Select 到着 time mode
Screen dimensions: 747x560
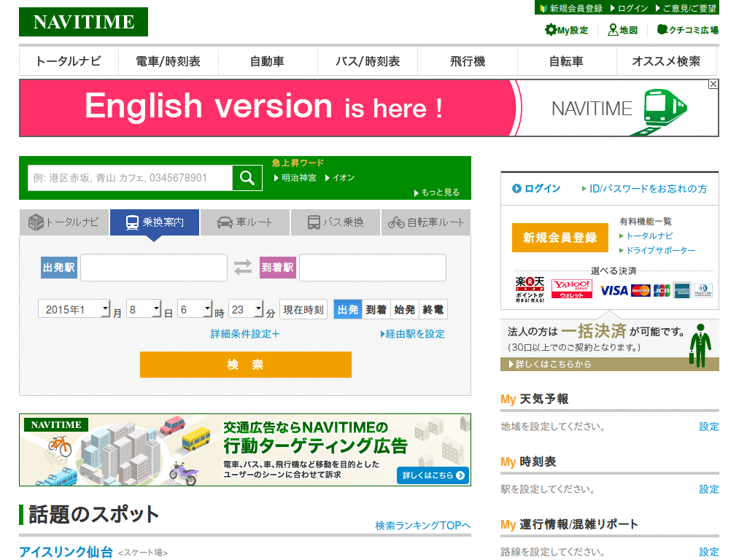(376, 309)
